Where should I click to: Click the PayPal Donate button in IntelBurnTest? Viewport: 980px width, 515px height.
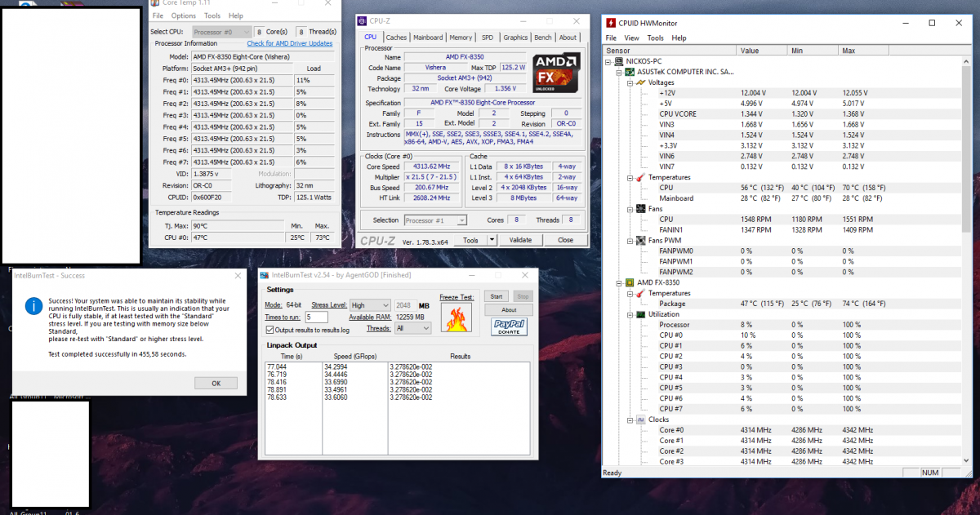coord(509,327)
